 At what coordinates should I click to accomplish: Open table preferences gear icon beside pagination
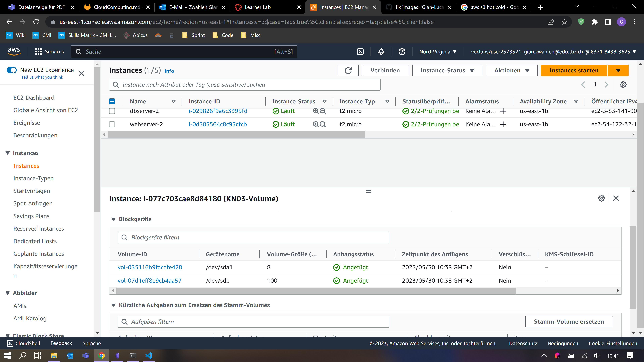pos(623,85)
